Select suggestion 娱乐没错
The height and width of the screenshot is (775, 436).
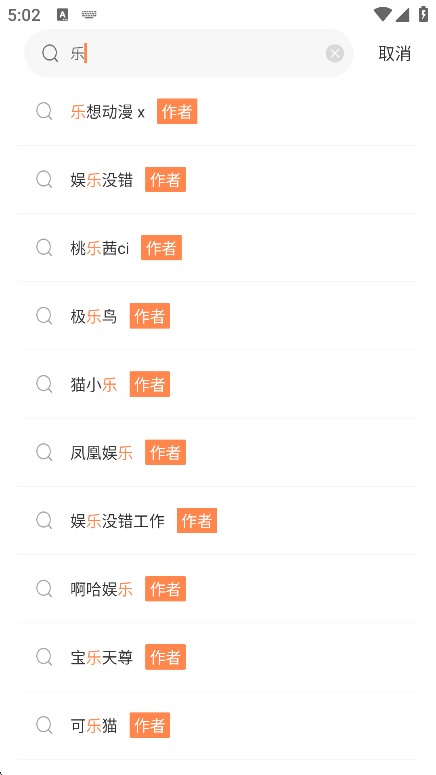pyautogui.click(x=218, y=180)
